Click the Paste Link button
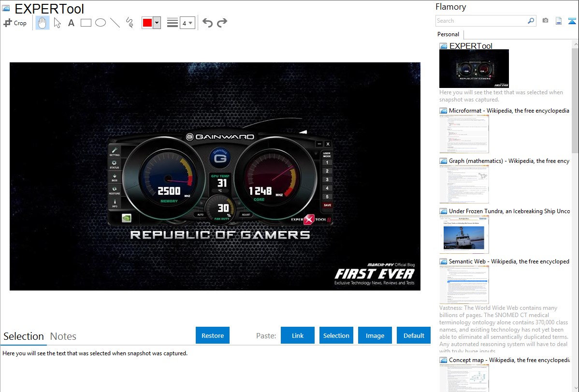 click(298, 335)
